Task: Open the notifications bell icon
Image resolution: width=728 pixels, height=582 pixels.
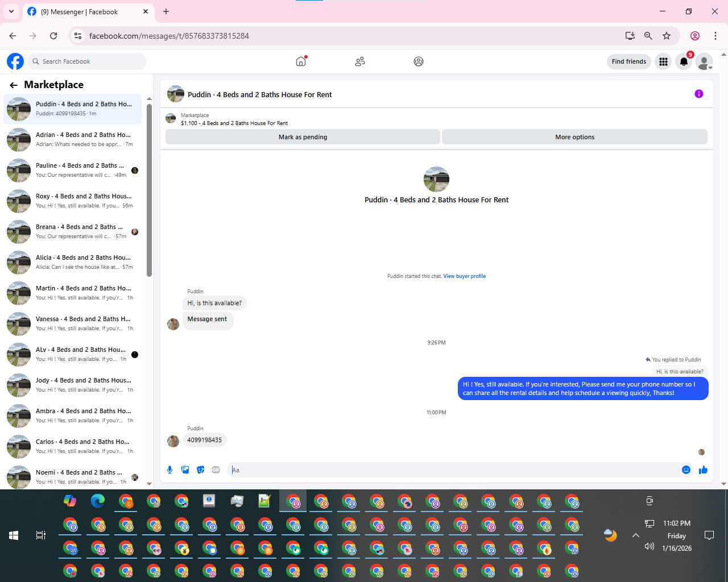Action: pos(684,61)
